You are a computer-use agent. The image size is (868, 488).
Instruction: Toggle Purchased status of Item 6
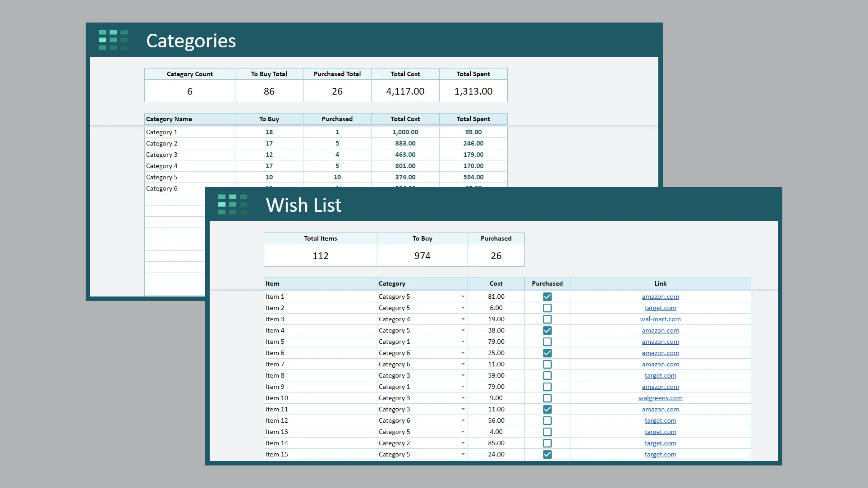tap(547, 353)
